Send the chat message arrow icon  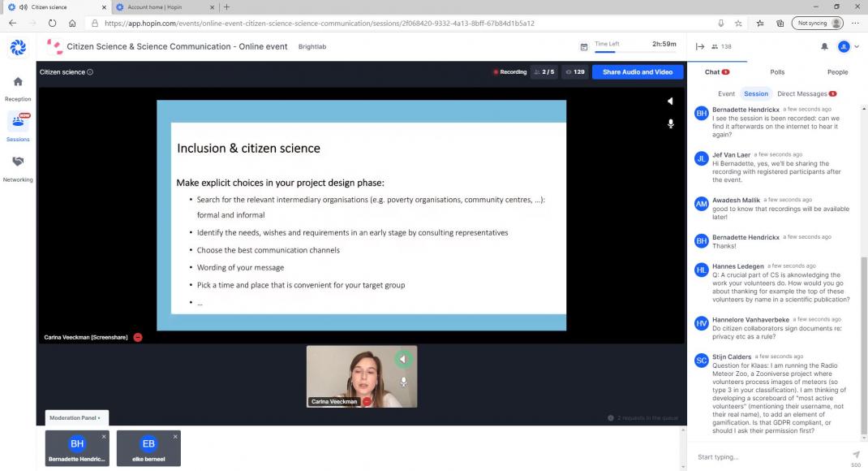pyautogui.click(x=856, y=455)
